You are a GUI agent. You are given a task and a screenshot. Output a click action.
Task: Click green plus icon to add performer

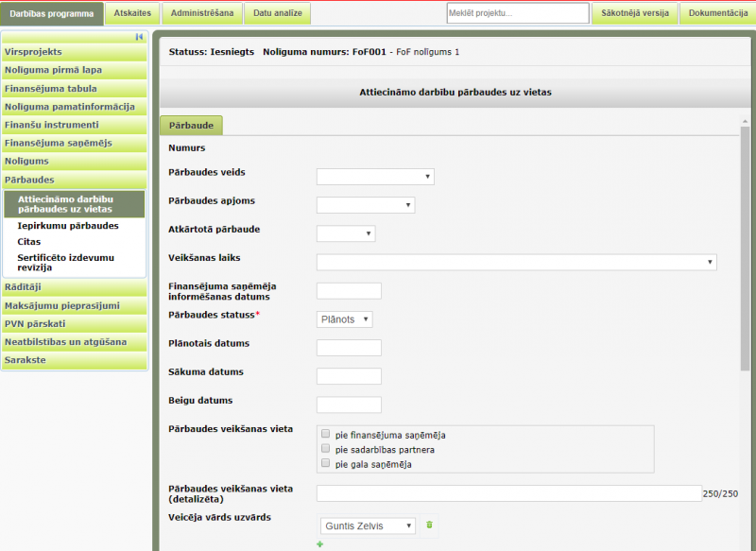pyautogui.click(x=319, y=544)
